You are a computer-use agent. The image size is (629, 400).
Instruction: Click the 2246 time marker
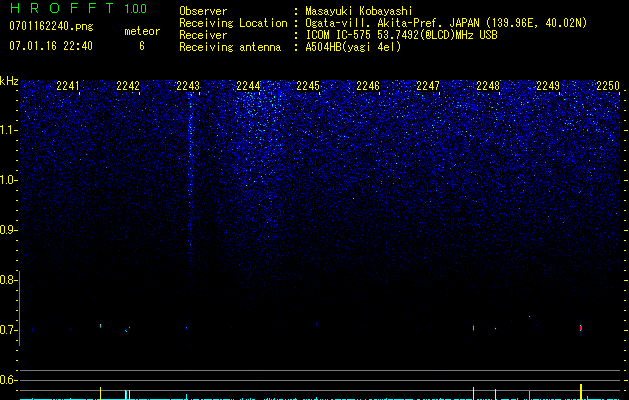click(368, 86)
